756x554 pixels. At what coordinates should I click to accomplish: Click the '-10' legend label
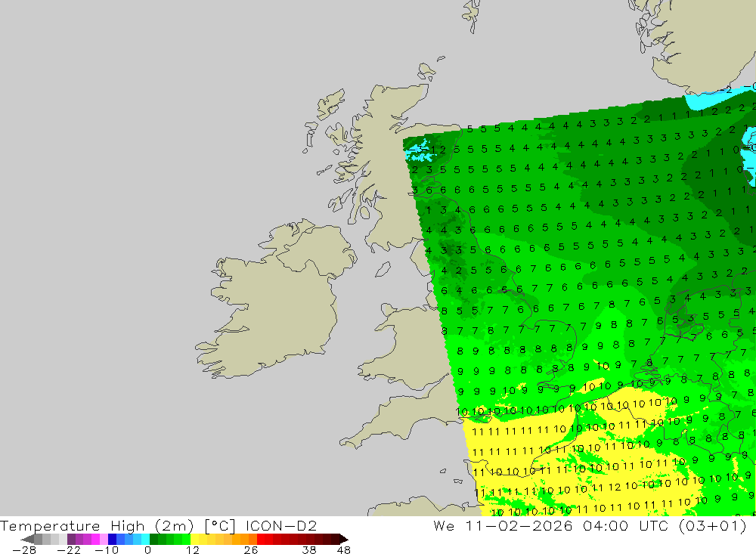point(107,550)
